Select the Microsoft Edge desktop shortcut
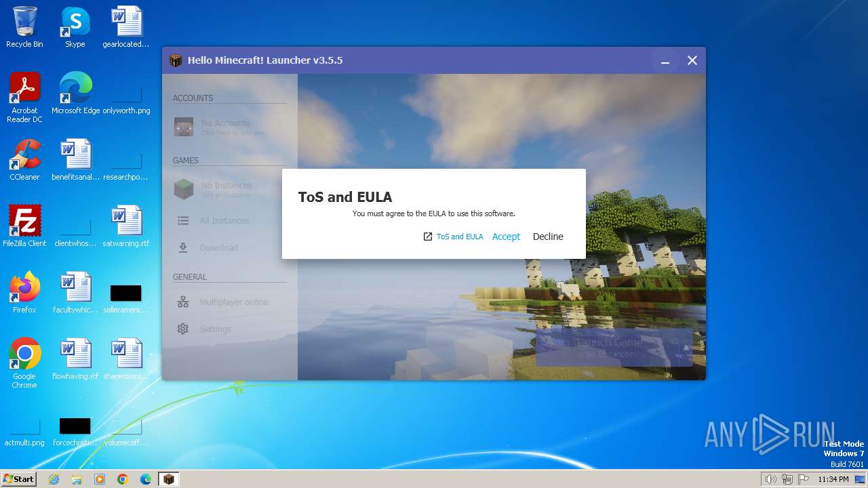The width and height of the screenshot is (868, 488). [75, 94]
